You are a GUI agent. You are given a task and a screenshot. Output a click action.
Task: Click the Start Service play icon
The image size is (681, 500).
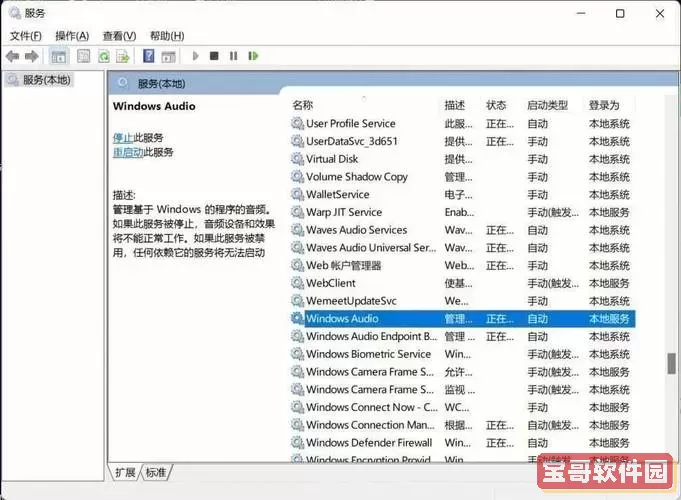pyautogui.click(x=195, y=56)
